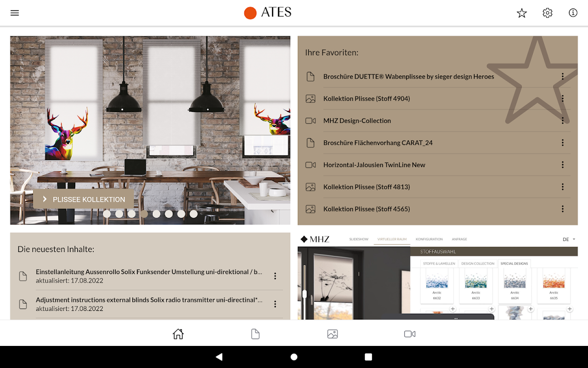The width and height of the screenshot is (588, 368).
Task: Open options menu for Kollektion Plissee (Stoff 4904)
Action: 563,99
